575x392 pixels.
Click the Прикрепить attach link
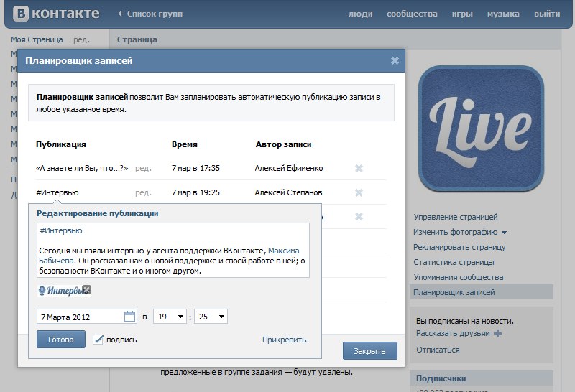pyautogui.click(x=284, y=340)
